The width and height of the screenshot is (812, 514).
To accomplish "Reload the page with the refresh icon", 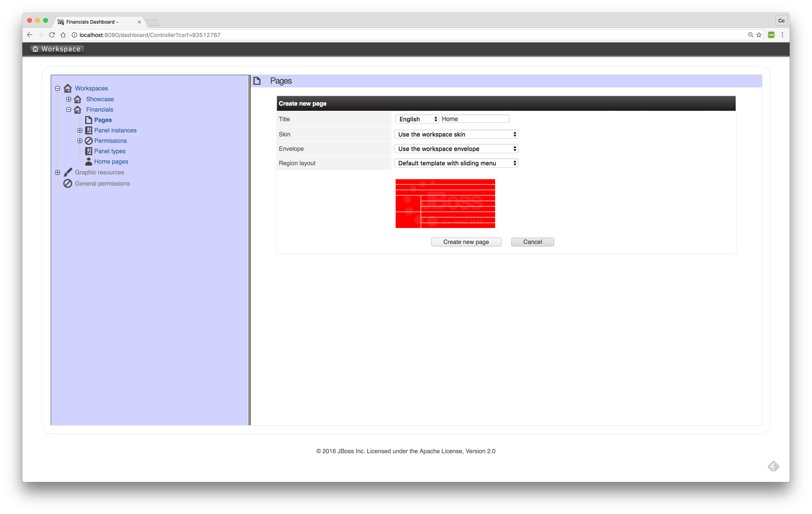I will pyautogui.click(x=52, y=35).
